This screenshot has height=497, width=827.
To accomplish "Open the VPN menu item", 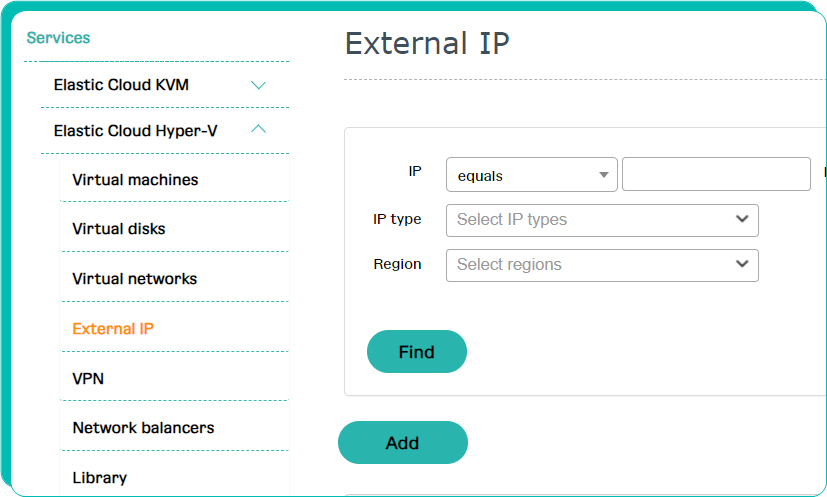I will pos(88,379).
